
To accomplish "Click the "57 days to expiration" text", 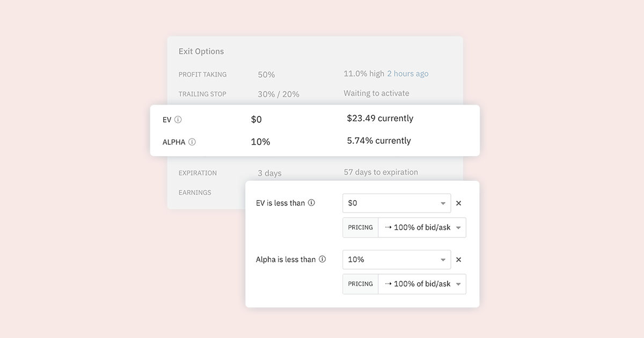I will (380, 172).
